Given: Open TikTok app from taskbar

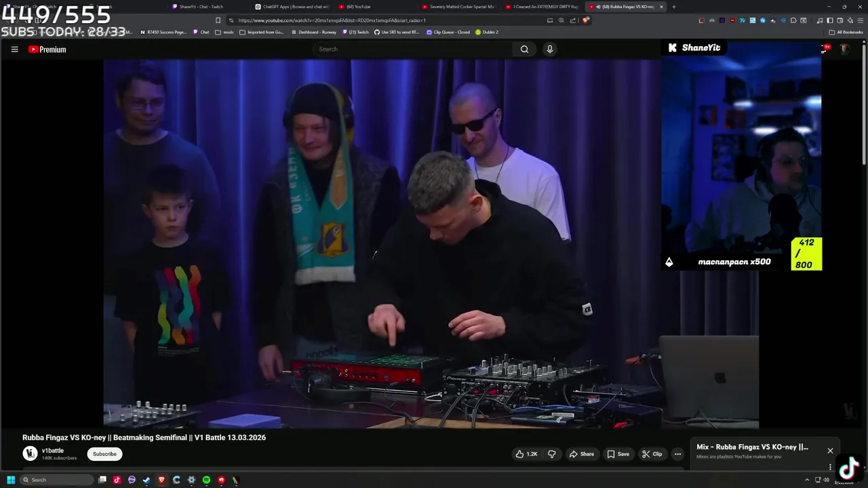Looking at the screenshot, I should pyautogui.click(x=117, y=480).
